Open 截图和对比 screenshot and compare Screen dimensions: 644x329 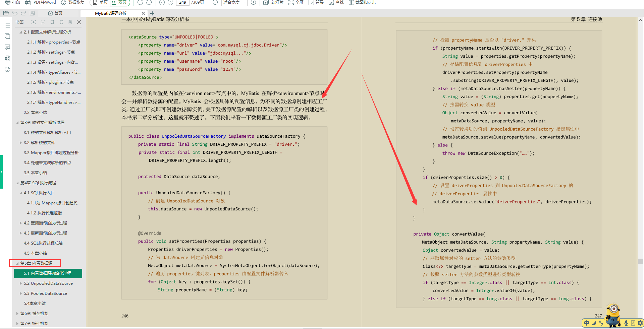362,2
